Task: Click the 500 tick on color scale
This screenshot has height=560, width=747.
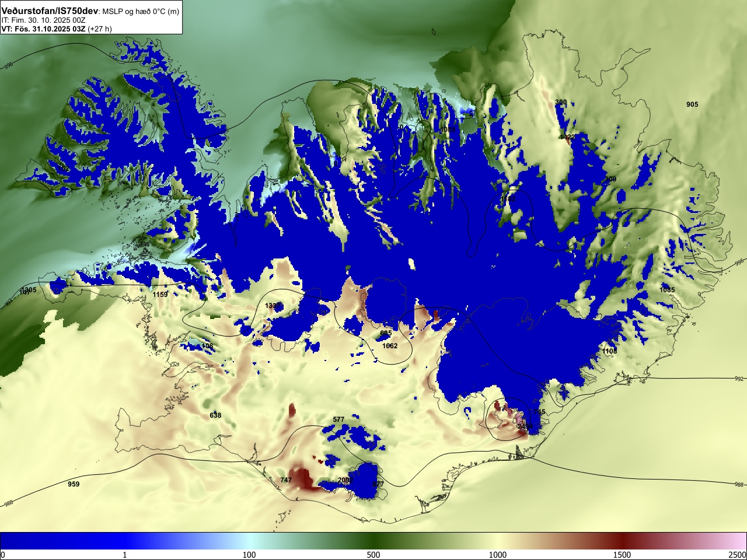Action: click(373, 555)
